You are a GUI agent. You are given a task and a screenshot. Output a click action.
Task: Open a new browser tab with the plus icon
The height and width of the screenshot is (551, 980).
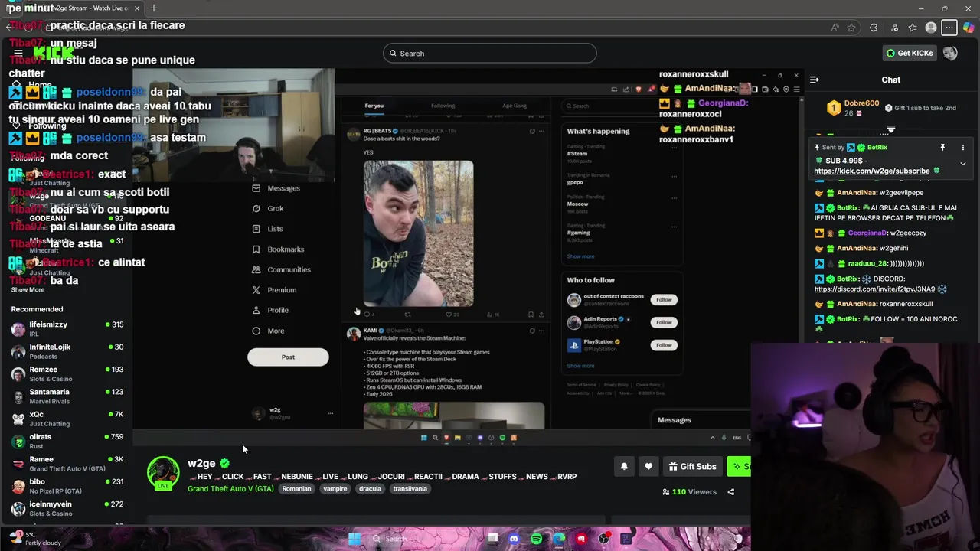[x=154, y=8]
